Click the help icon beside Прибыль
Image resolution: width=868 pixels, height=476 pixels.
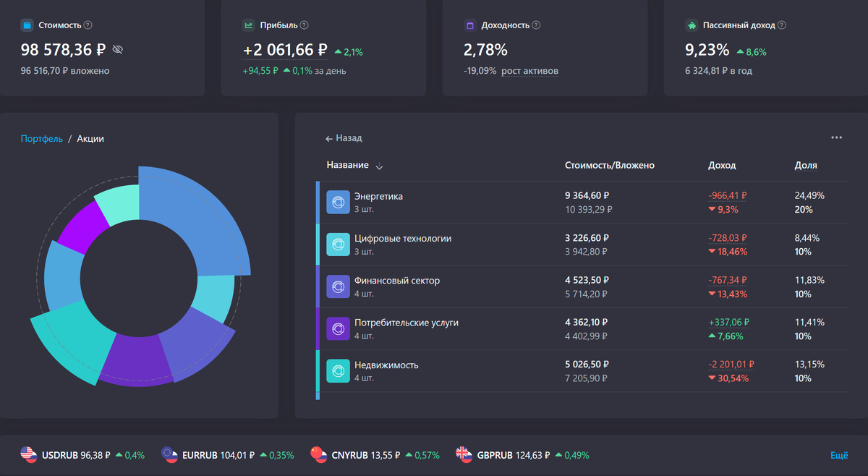coord(304,25)
